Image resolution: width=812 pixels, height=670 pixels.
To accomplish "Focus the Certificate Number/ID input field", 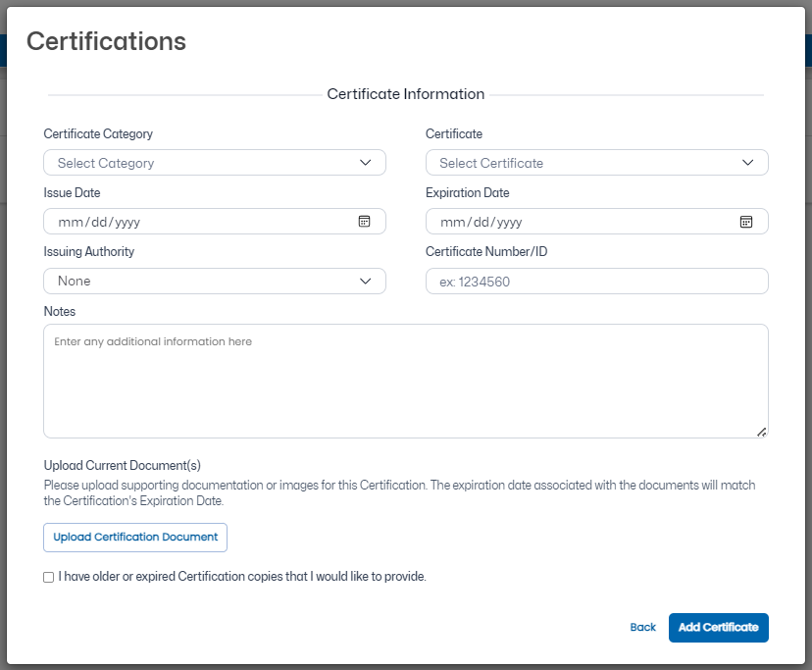I will coord(596,282).
